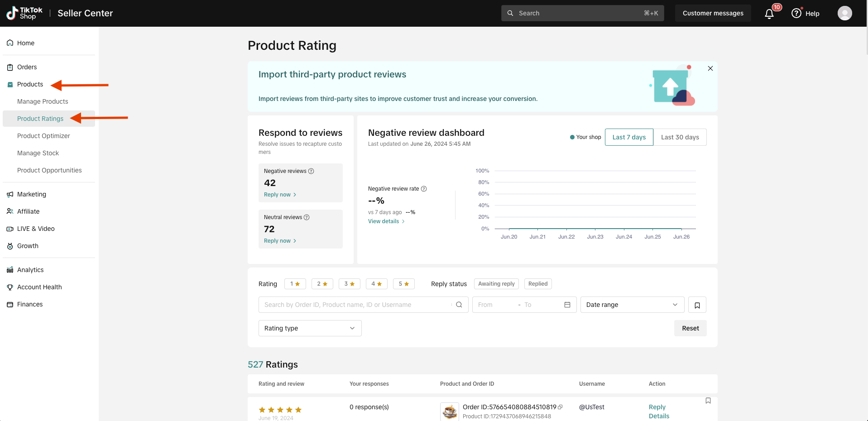Image resolution: width=868 pixels, height=421 pixels.
Task: Click the Analytics chart icon
Action: [x=10, y=269]
